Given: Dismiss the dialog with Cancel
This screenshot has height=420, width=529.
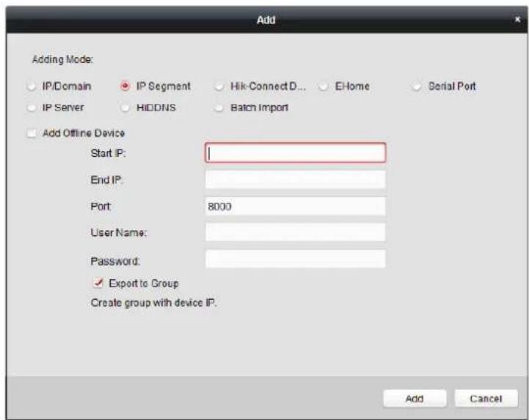Looking at the screenshot, I should [486, 399].
